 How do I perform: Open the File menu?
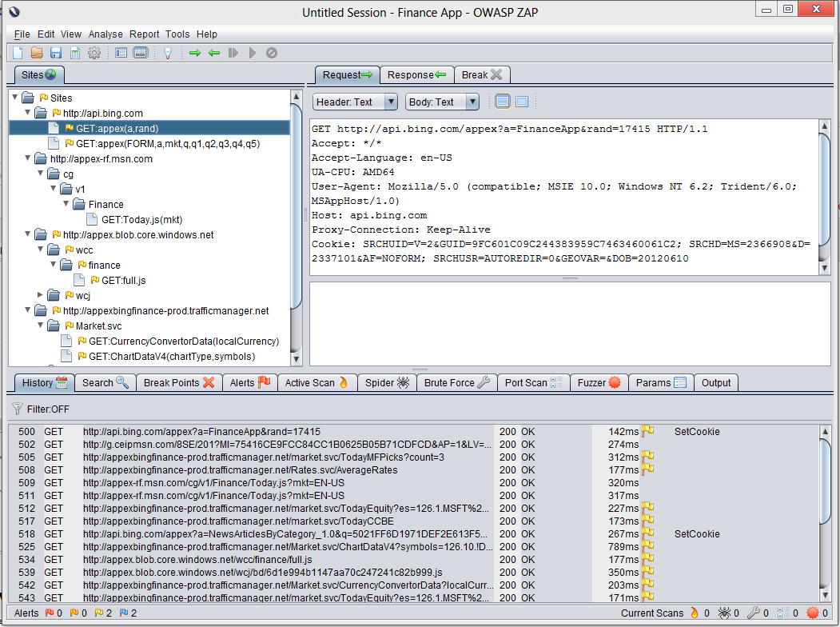pos(22,34)
